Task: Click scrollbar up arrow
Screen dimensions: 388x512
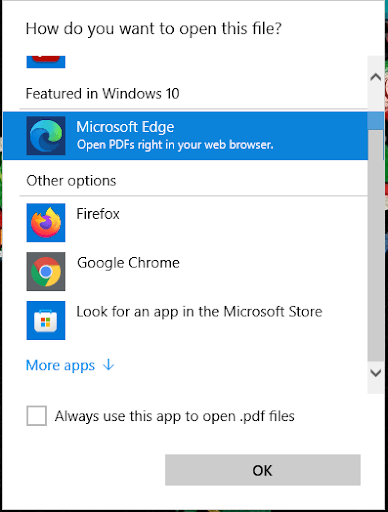Action: pyautogui.click(x=376, y=77)
